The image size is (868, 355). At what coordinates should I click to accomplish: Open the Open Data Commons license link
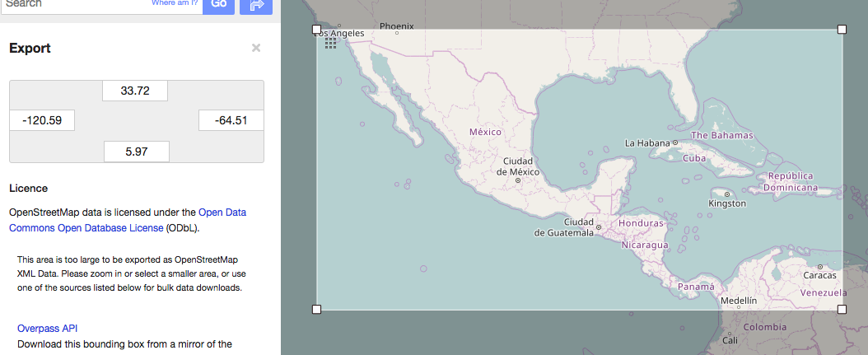128,220
